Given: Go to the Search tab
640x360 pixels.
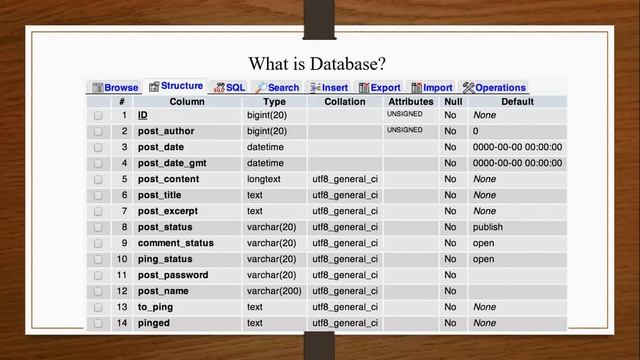Looking at the screenshot, I should (277, 88).
